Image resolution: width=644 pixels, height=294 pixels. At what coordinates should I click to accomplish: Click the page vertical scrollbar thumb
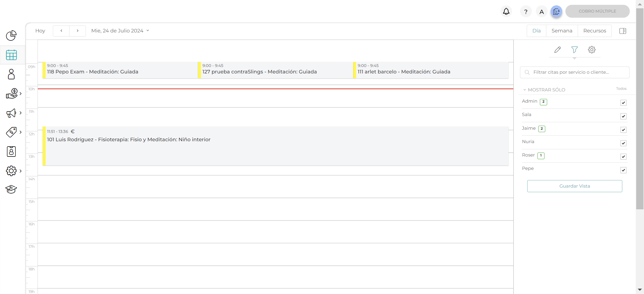tap(640, 109)
